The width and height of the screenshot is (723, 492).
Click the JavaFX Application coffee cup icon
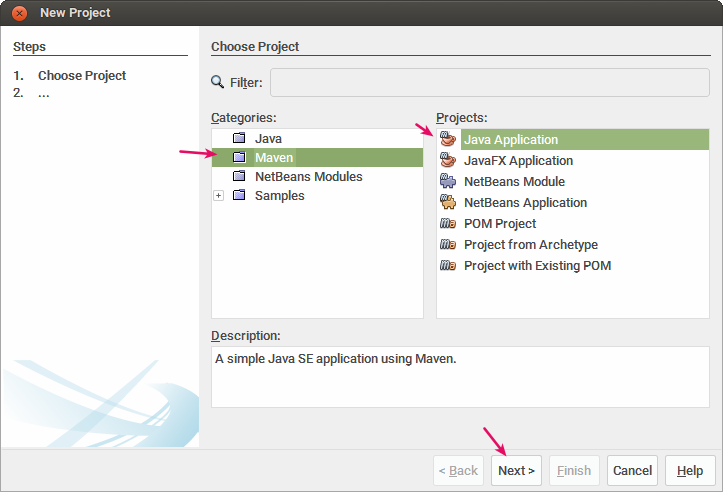[x=447, y=160]
